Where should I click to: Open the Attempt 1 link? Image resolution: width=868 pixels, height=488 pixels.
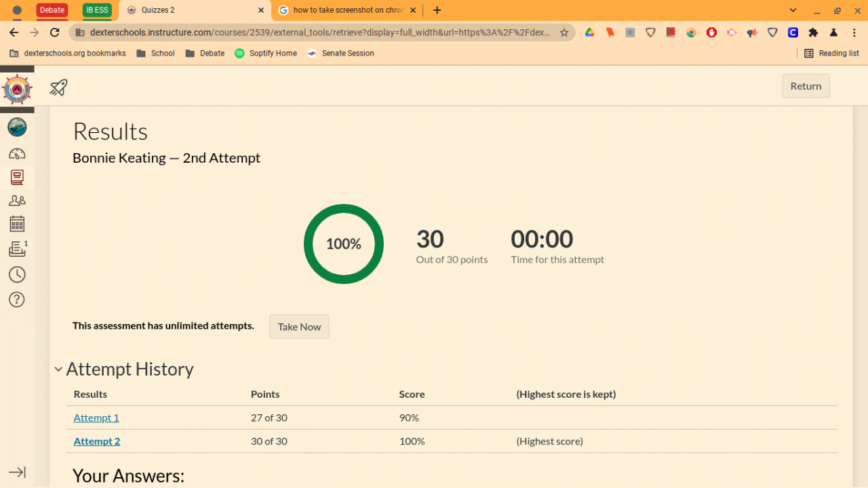click(96, 418)
